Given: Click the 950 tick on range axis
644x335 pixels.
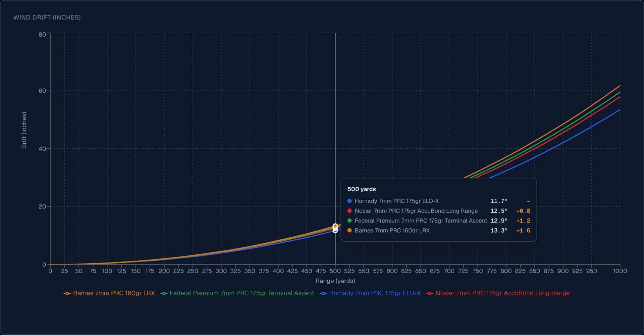Looking at the screenshot, I should pos(591,271).
